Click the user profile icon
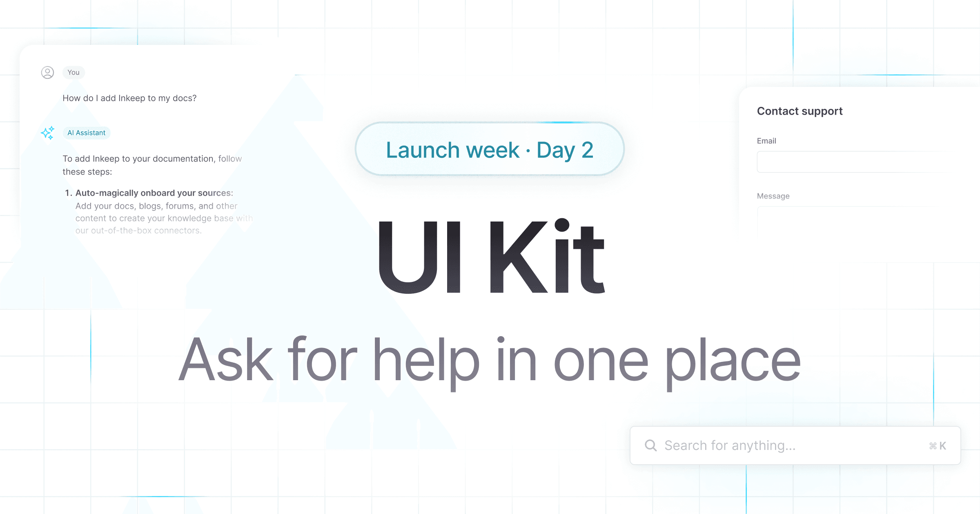 tap(48, 73)
